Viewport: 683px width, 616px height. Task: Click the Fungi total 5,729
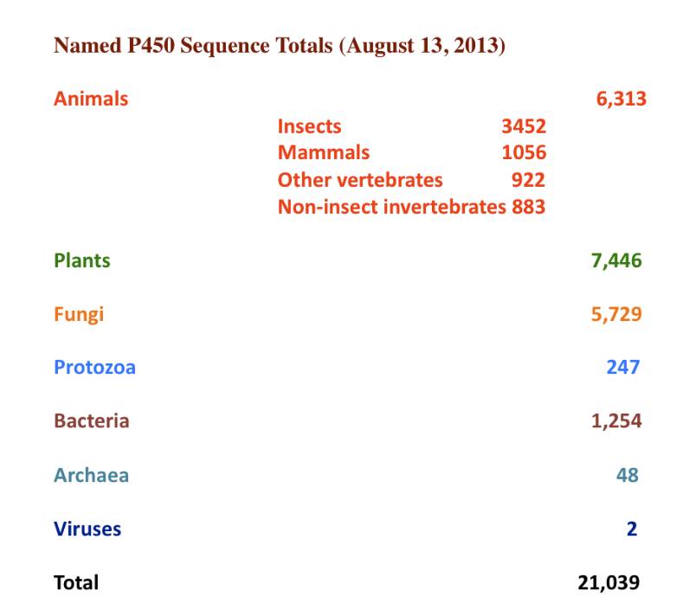[x=616, y=315]
